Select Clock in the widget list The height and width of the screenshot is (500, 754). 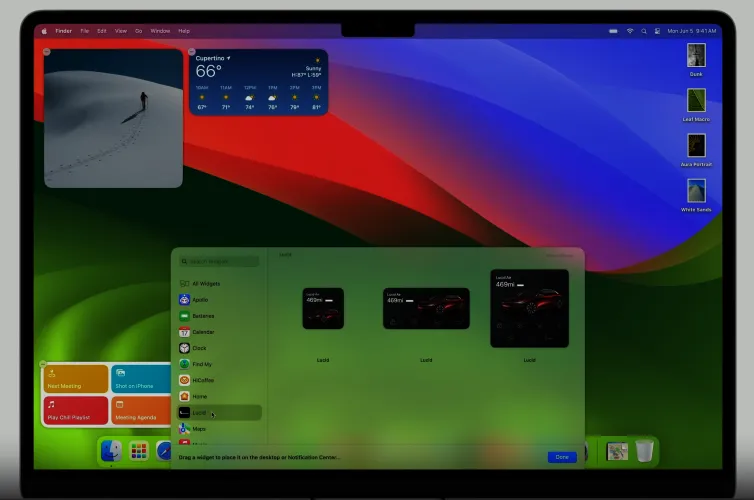pos(198,347)
